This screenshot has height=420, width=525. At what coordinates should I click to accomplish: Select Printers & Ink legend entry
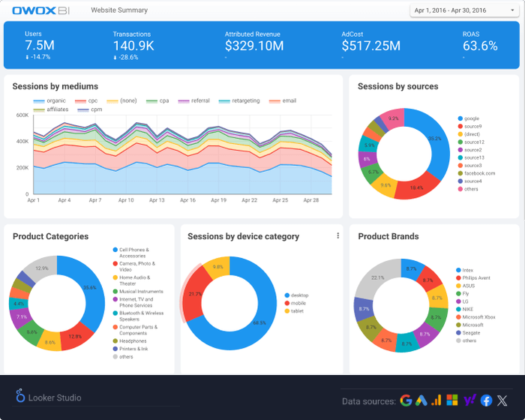coord(130,349)
